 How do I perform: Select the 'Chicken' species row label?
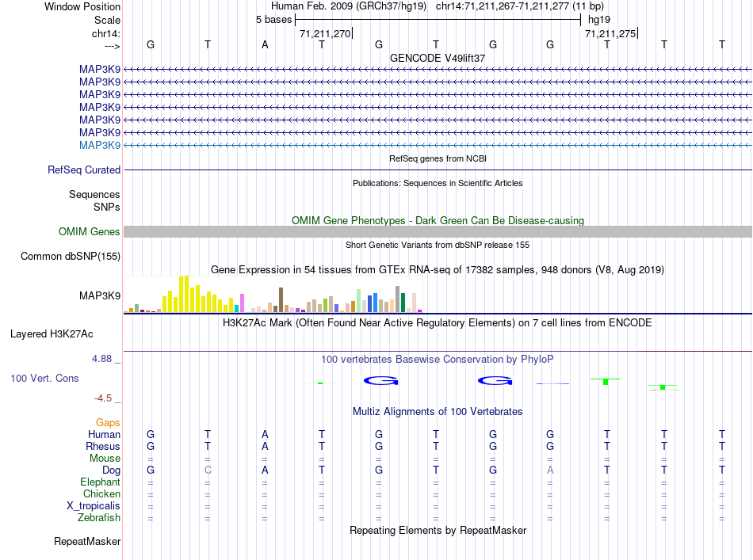pos(101,493)
